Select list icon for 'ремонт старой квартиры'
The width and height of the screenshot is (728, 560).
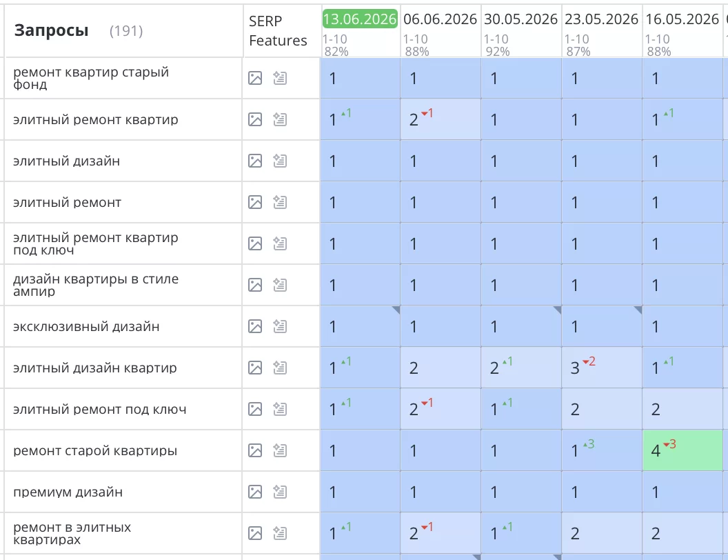[x=280, y=450]
